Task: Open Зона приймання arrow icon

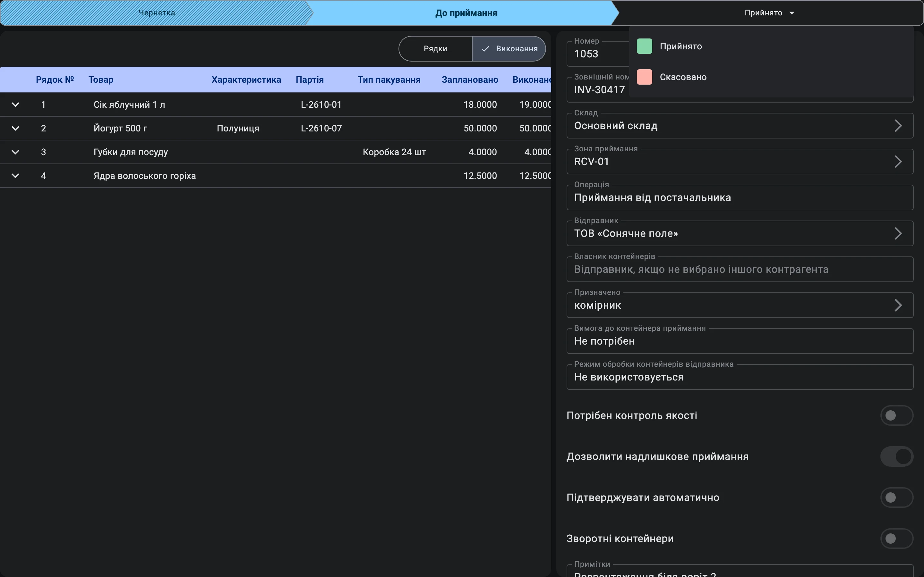Action: tap(898, 162)
